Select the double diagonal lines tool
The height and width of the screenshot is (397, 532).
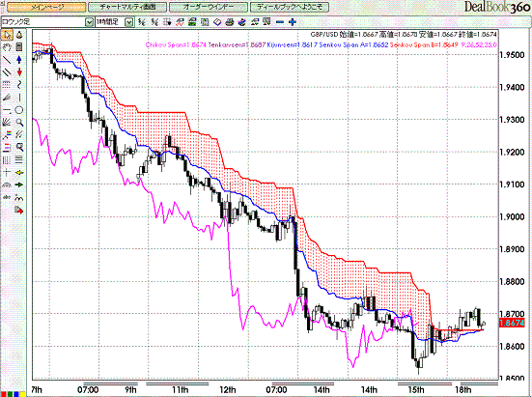click(19, 135)
